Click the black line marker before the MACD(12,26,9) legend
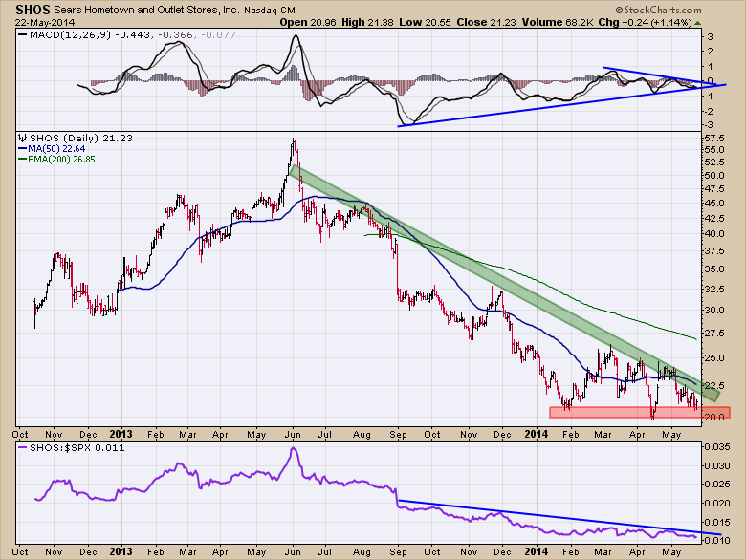Image resolution: width=746 pixels, height=560 pixels. click(22, 34)
